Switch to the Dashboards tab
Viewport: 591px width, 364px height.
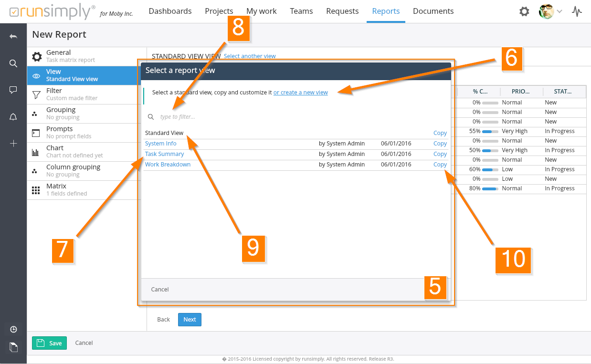click(170, 11)
